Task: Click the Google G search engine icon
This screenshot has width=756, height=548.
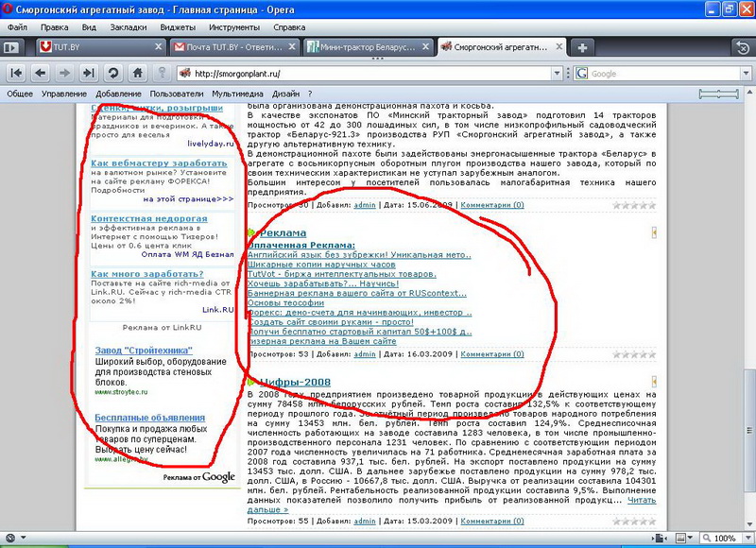Action: click(x=581, y=74)
